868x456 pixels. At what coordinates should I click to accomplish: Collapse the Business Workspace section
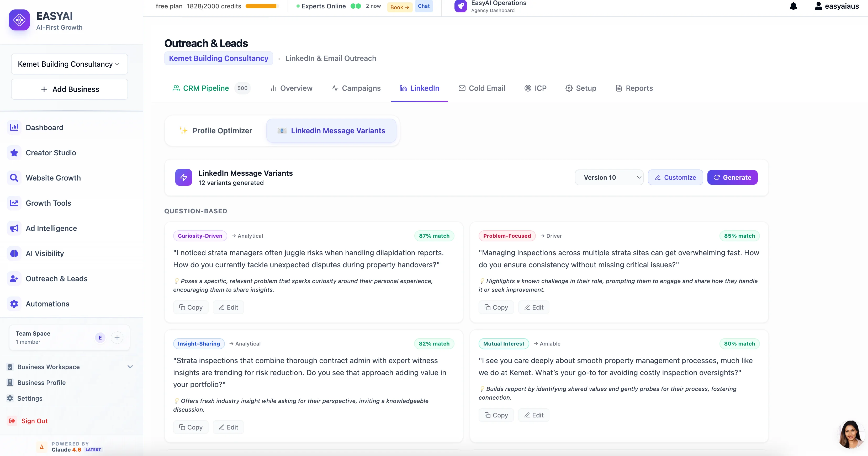pos(130,367)
